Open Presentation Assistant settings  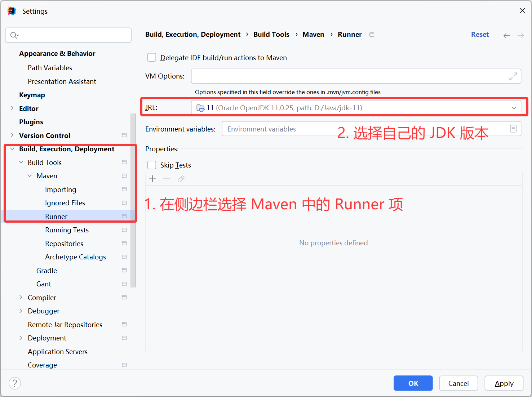[x=62, y=81]
